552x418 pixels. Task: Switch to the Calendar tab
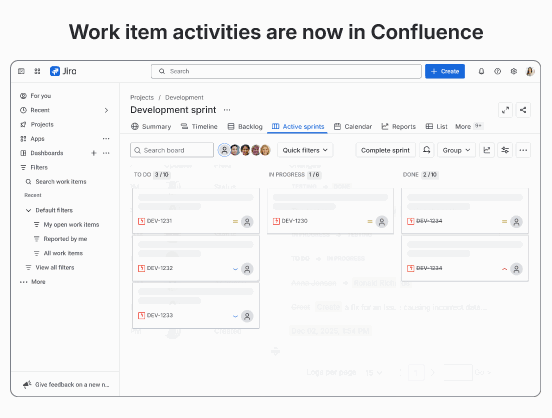[353, 126]
